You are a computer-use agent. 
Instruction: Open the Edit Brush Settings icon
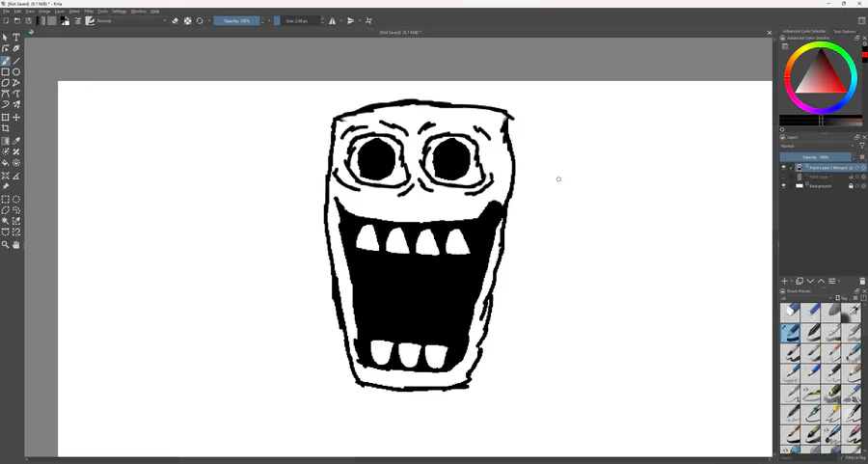point(77,21)
